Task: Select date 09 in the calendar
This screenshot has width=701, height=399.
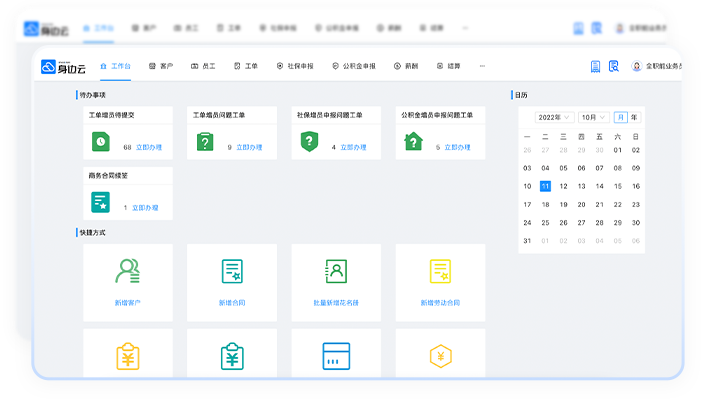Action: tap(636, 168)
